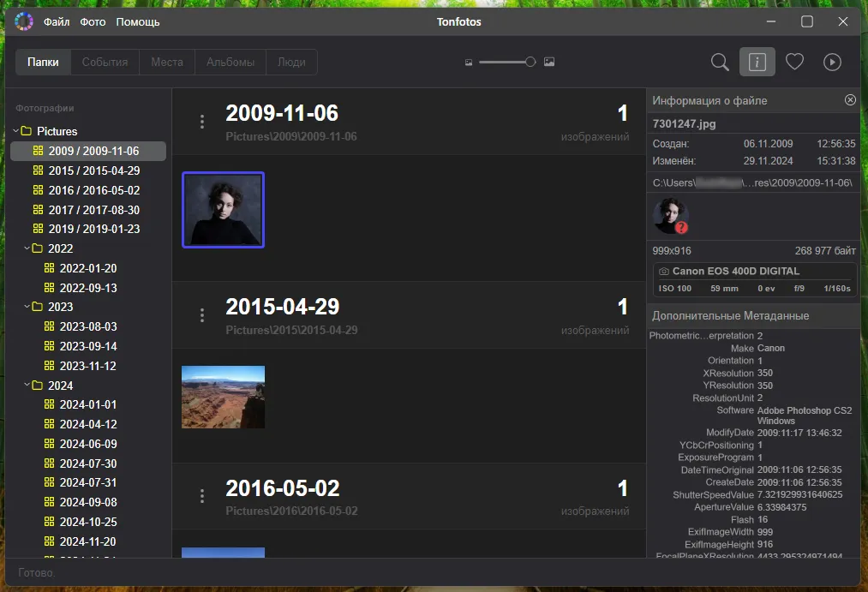This screenshot has width=868, height=592.
Task: Switch to the Альбомы tab
Action: (x=230, y=62)
